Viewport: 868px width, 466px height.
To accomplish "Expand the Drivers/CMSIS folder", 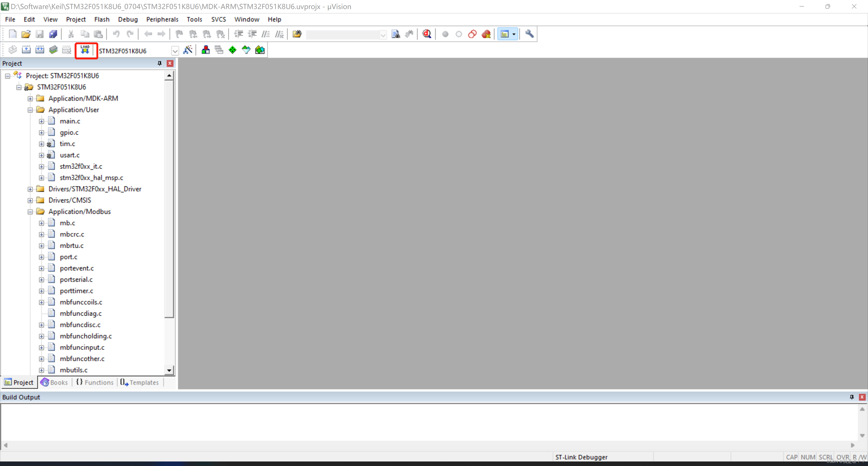I will click(30, 200).
